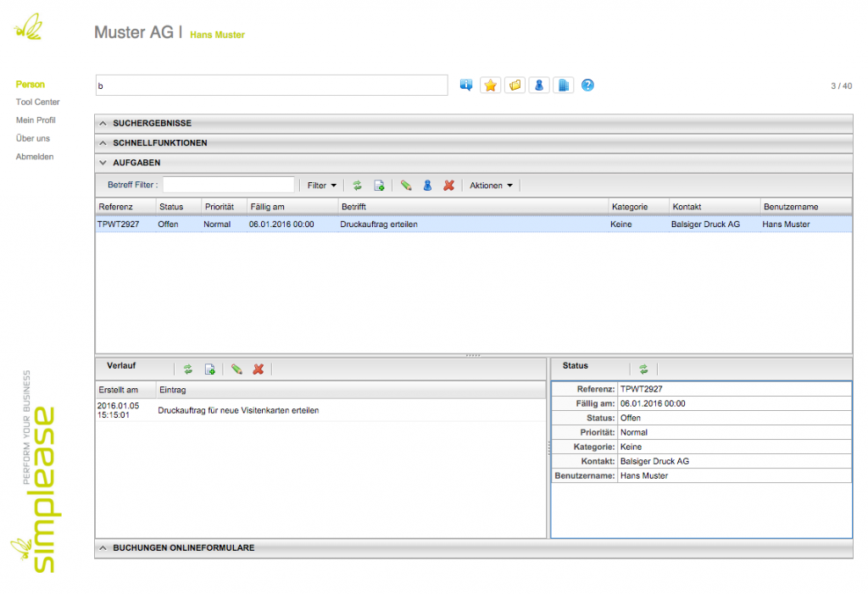The width and height of the screenshot is (868, 594).
Task: Click Abmelden to log out
Action: 34,157
